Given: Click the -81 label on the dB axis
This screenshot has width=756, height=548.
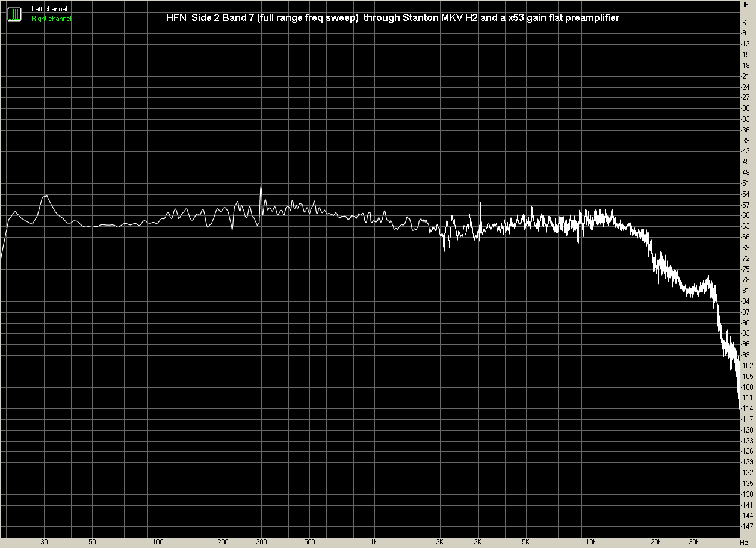Looking at the screenshot, I should coord(745,291).
